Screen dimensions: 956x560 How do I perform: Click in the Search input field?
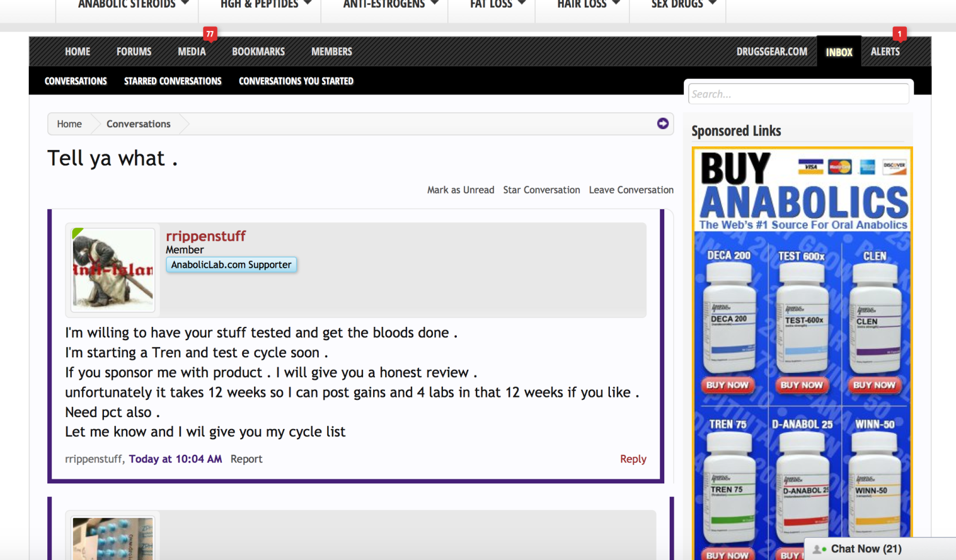click(x=798, y=94)
